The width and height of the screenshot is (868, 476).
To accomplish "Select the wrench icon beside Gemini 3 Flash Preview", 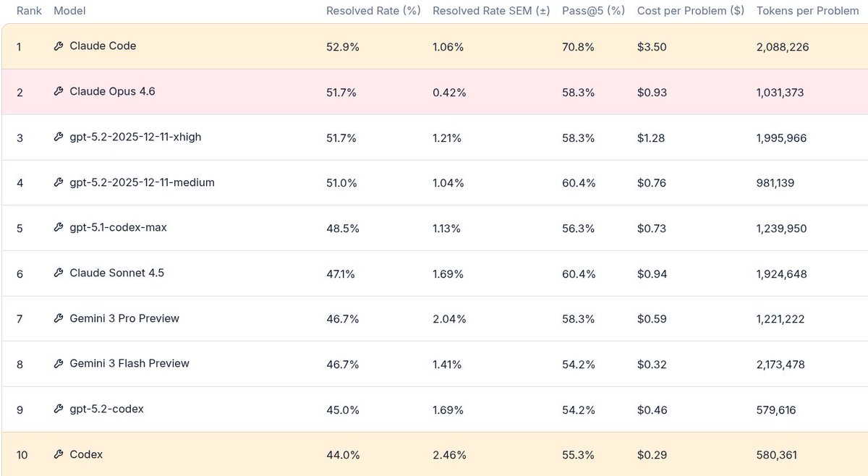I will pyautogui.click(x=59, y=364).
